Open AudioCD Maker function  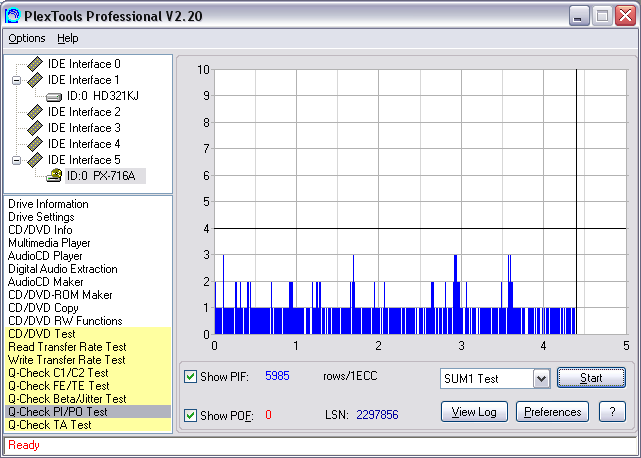(x=45, y=282)
